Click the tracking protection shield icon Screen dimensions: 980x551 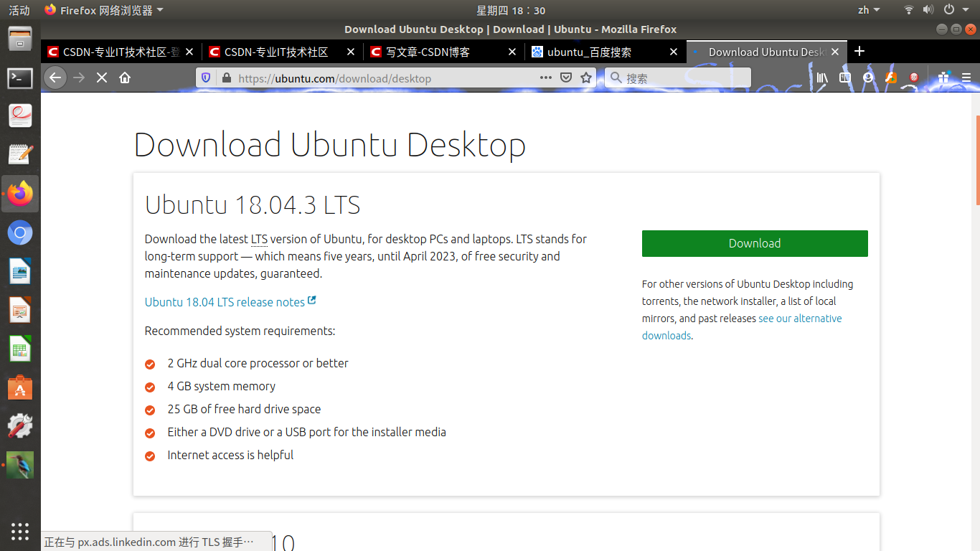pos(207,77)
